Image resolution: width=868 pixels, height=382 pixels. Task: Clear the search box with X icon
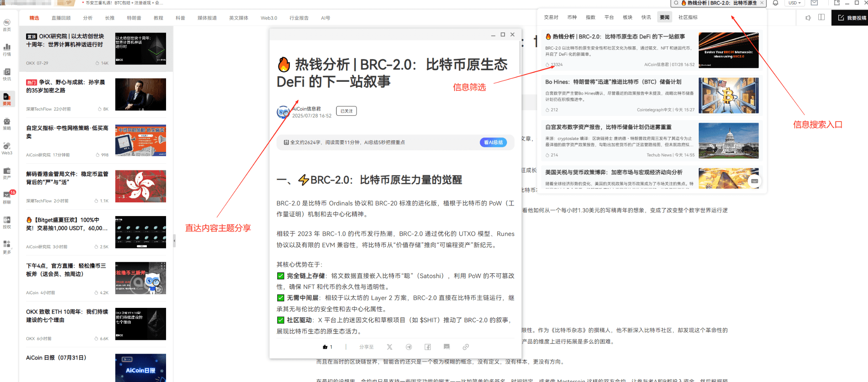point(762,3)
